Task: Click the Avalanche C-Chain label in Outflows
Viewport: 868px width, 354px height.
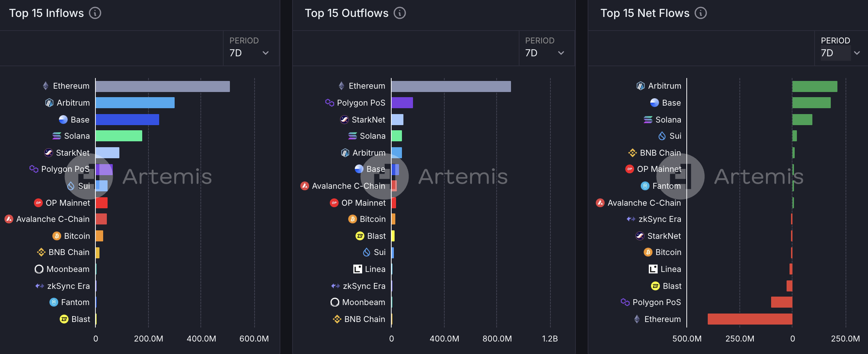Action: pos(349,186)
